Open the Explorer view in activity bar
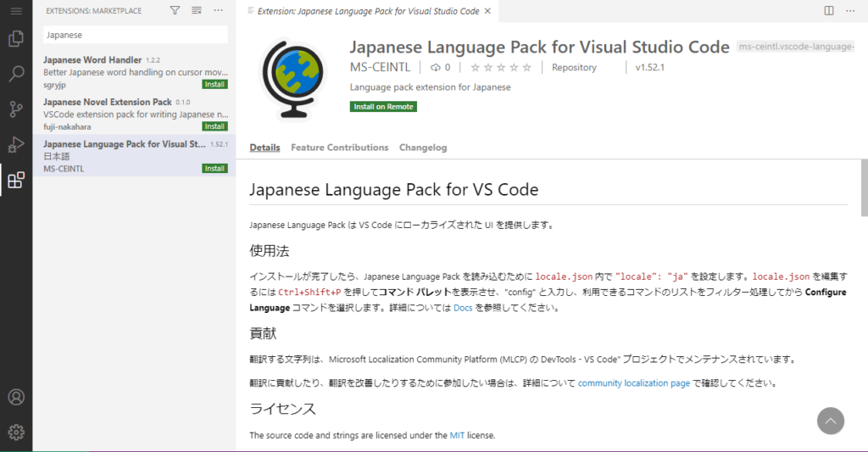This screenshot has height=452, width=868. [x=16, y=39]
